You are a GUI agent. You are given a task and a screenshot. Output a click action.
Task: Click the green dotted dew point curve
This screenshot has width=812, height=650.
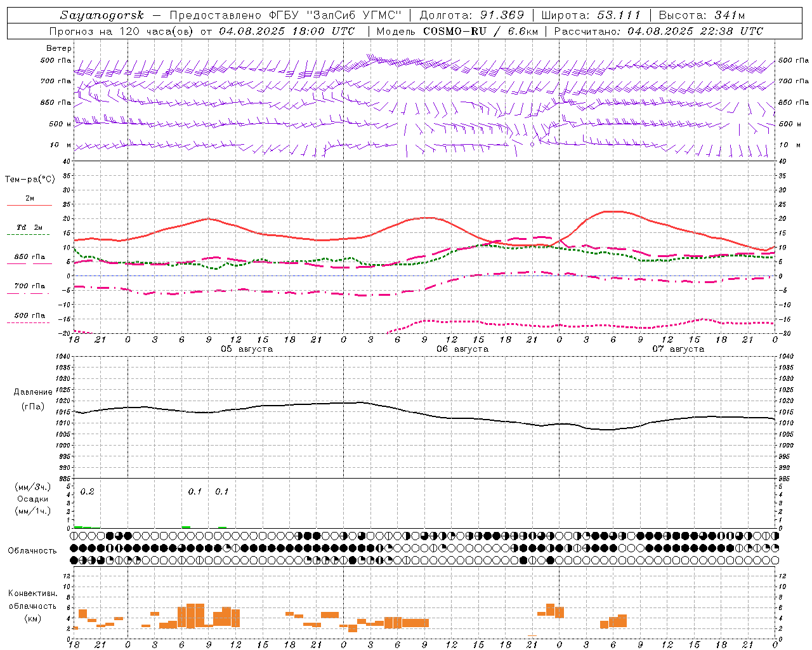tap(424, 262)
